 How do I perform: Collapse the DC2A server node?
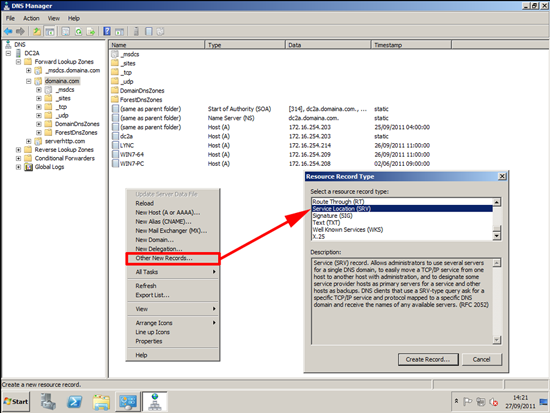tap(8, 53)
